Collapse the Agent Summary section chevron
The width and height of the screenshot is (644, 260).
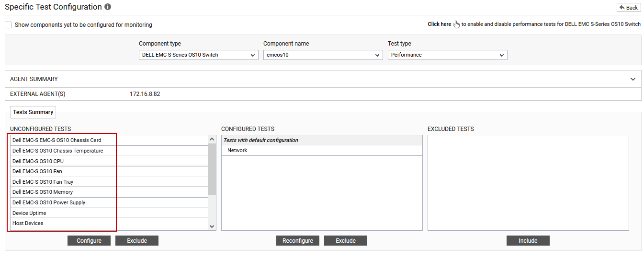633,79
